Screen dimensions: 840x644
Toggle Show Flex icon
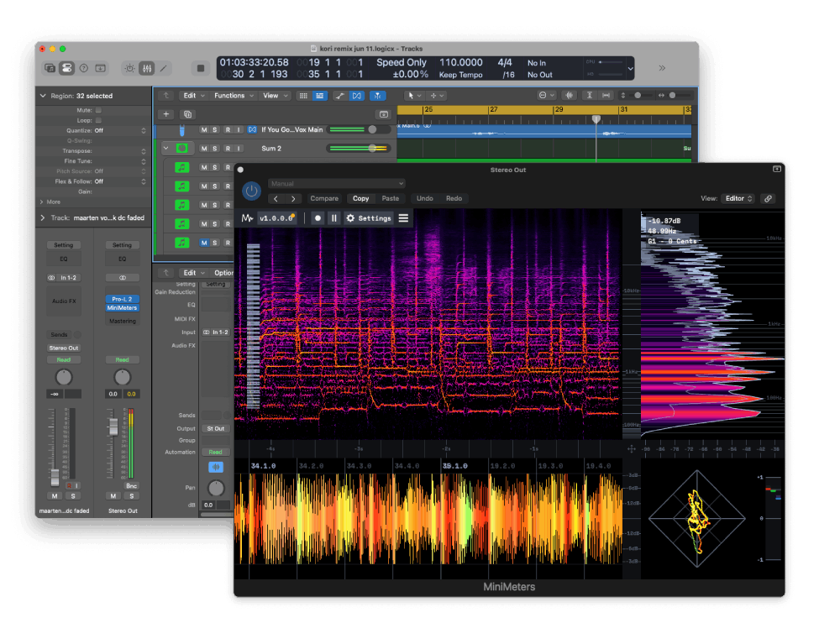[x=357, y=96]
